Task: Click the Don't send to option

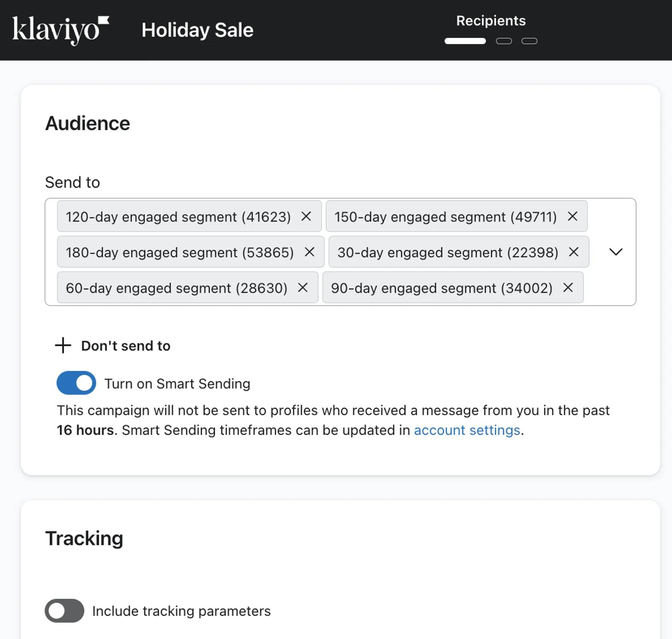Action: (x=125, y=345)
